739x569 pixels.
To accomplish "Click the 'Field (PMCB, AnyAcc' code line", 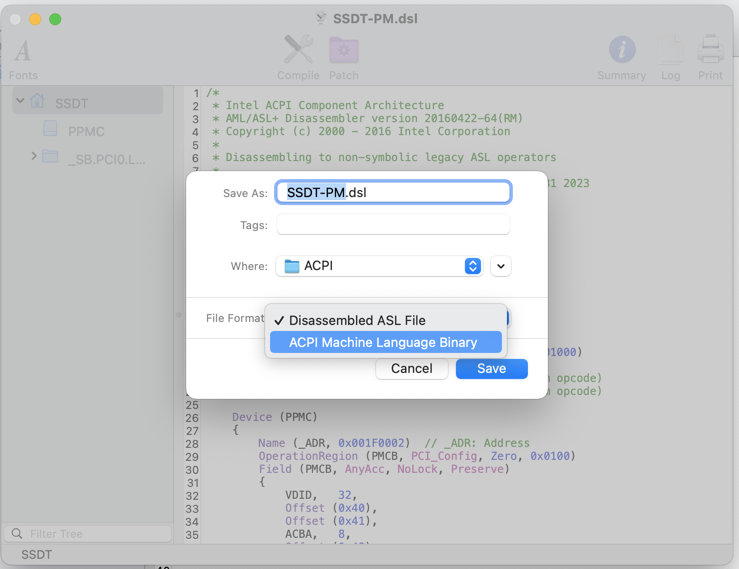I will click(x=384, y=469).
